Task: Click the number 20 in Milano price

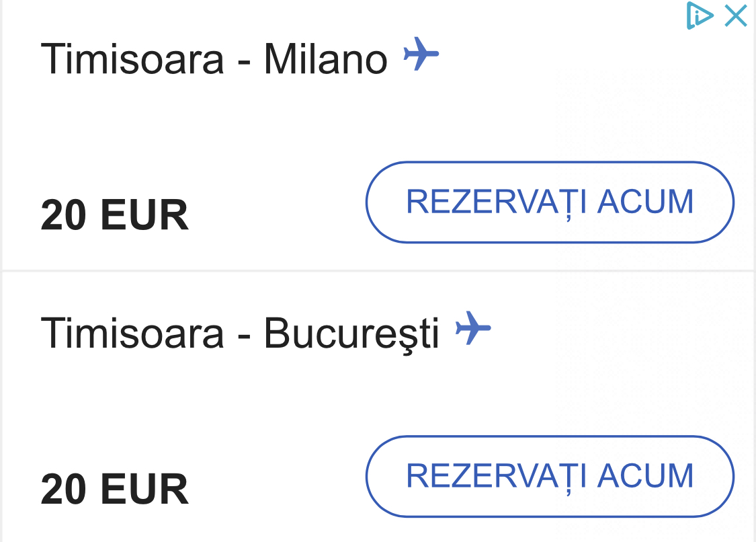Action: 64,215
